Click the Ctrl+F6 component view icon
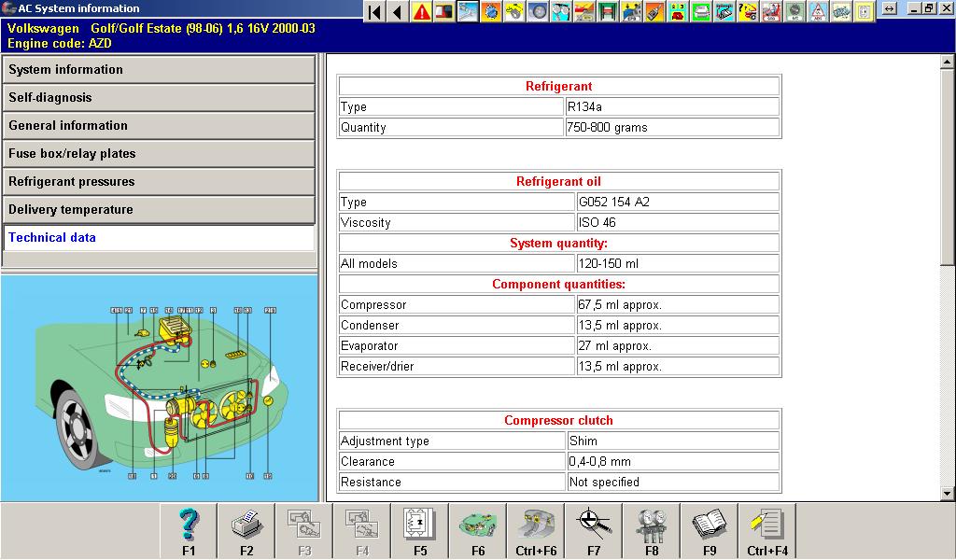The width and height of the screenshot is (956, 560). tap(536, 531)
